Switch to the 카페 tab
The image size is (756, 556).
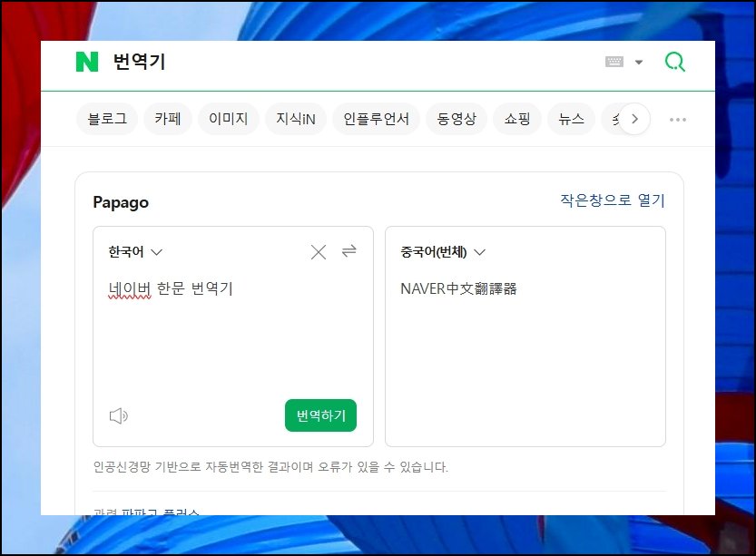click(168, 119)
